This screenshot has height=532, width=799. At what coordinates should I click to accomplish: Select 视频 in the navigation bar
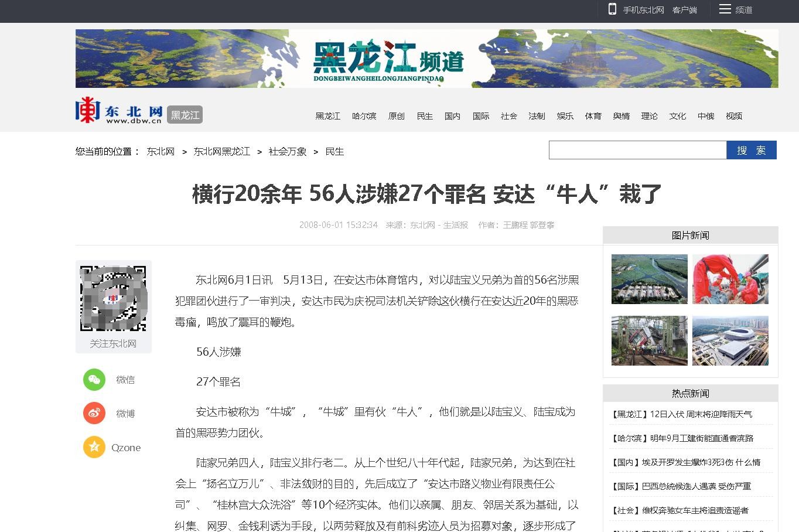(x=733, y=116)
